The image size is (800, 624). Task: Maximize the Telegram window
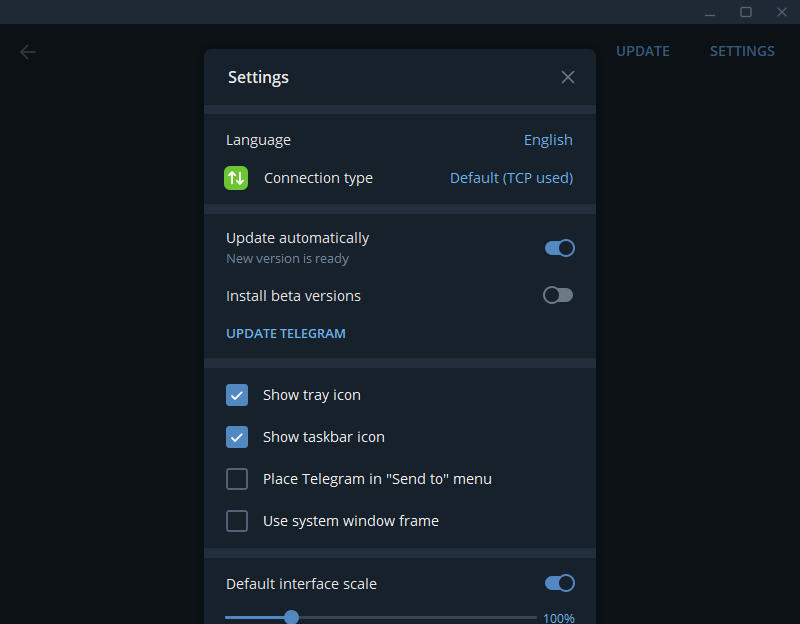coord(745,12)
